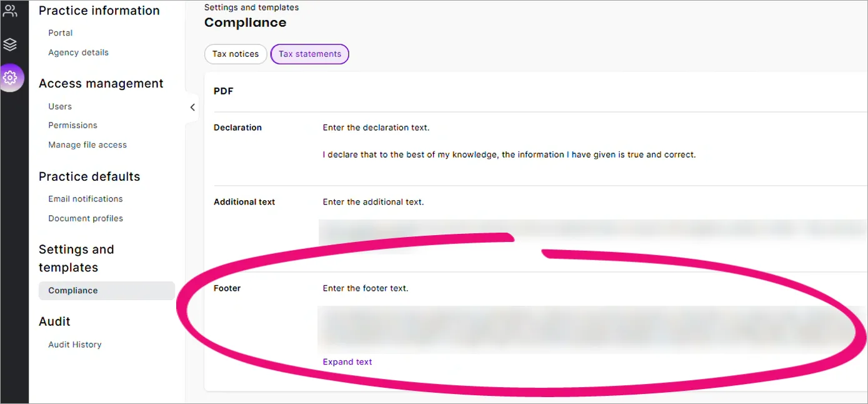This screenshot has width=868, height=404.
Task: Collapse the navigation sidebar with the chevron
Action: click(x=192, y=107)
